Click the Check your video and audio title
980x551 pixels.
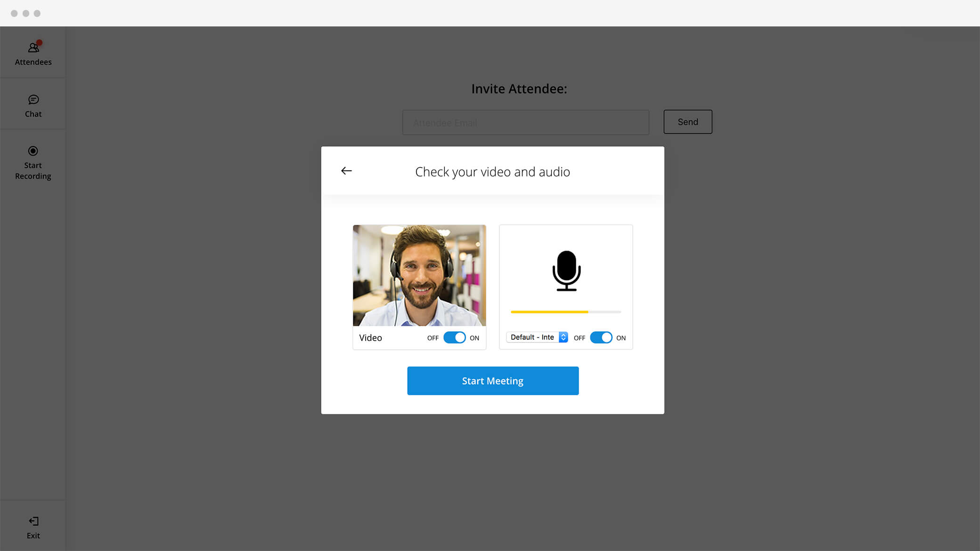point(493,172)
